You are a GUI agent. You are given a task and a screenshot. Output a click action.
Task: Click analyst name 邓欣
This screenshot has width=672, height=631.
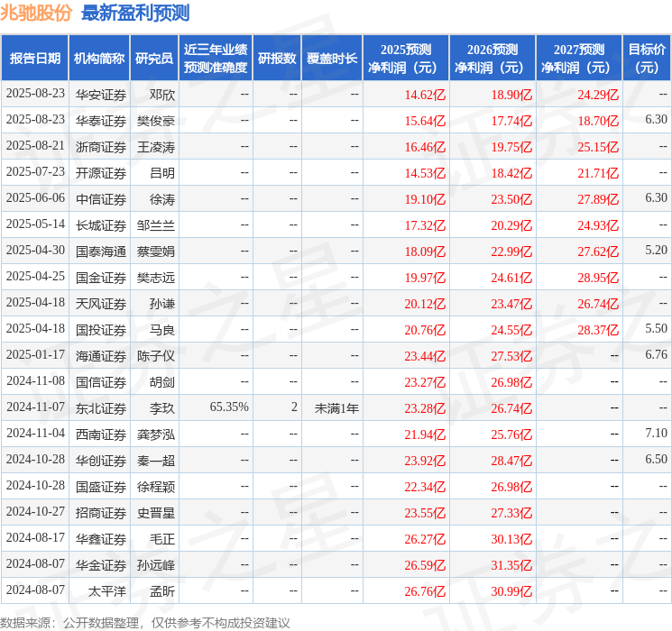(x=162, y=95)
